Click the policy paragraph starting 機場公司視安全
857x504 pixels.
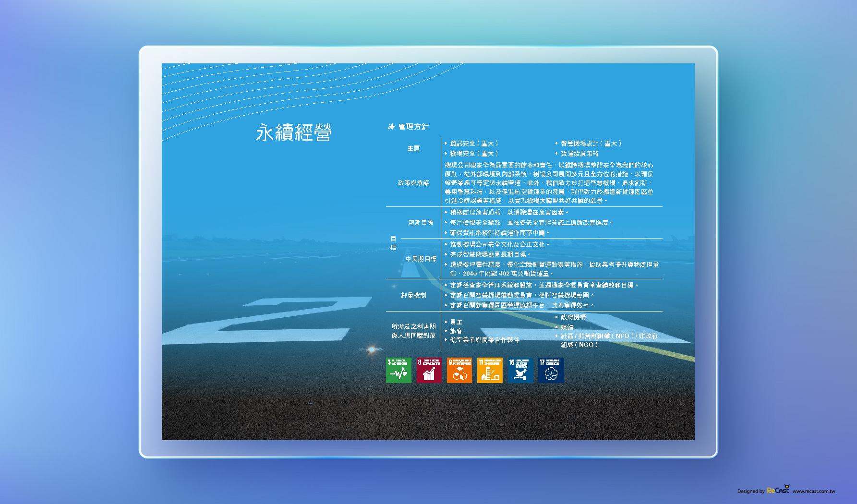coord(549,183)
